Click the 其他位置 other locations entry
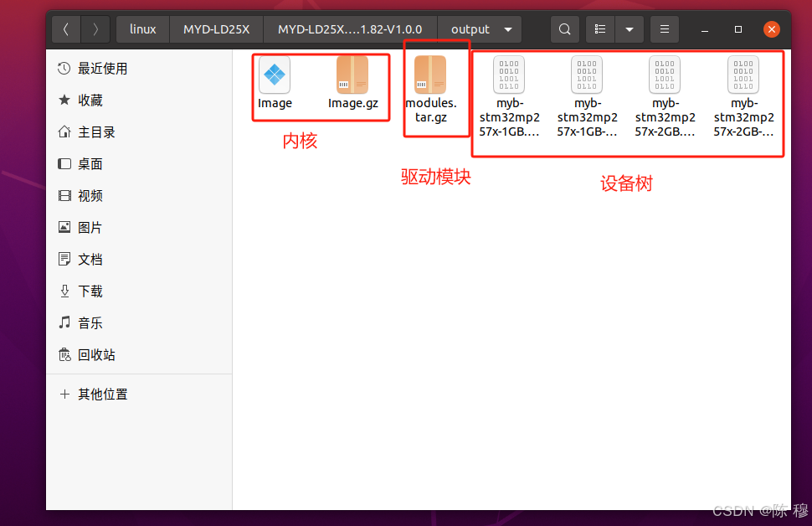 tap(103, 394)
